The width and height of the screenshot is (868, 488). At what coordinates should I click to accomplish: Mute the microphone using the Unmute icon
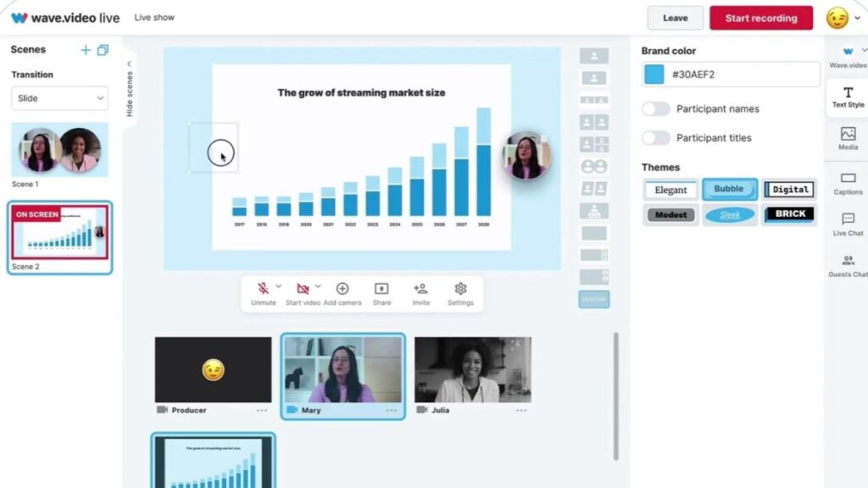pos(264,290)
